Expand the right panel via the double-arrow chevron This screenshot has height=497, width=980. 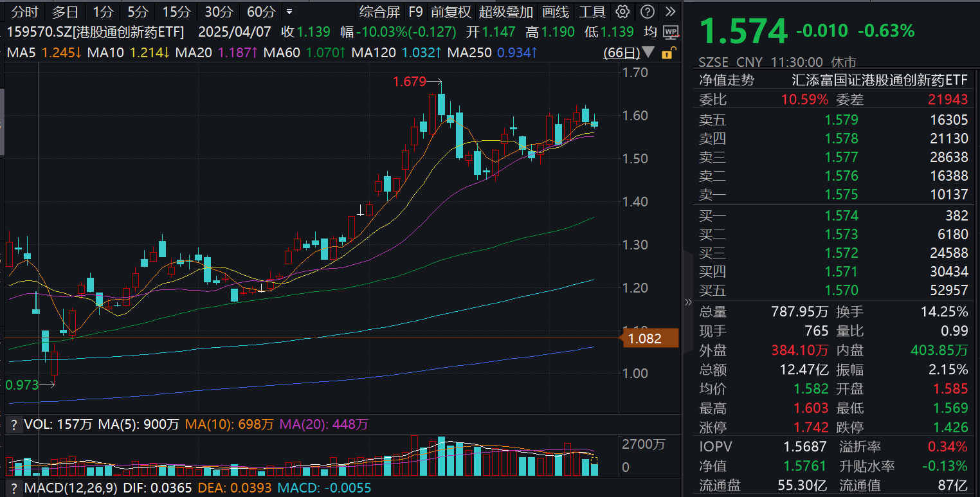pos(688,302)
